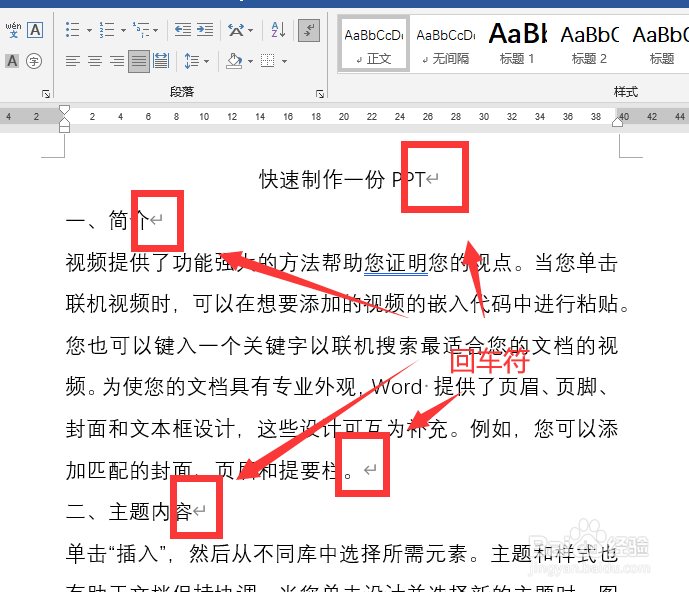Apply borders to paragraph
The height and width of the screenshot is (592, 689).
pos(268,61)
